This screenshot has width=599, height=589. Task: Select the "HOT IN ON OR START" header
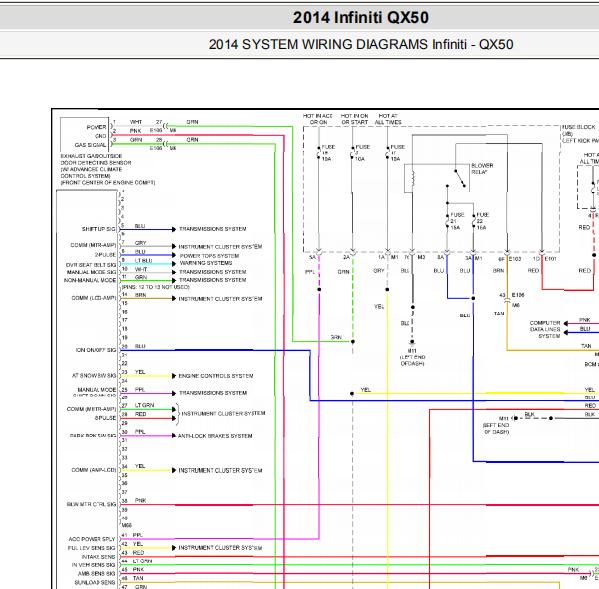(355, 119)
